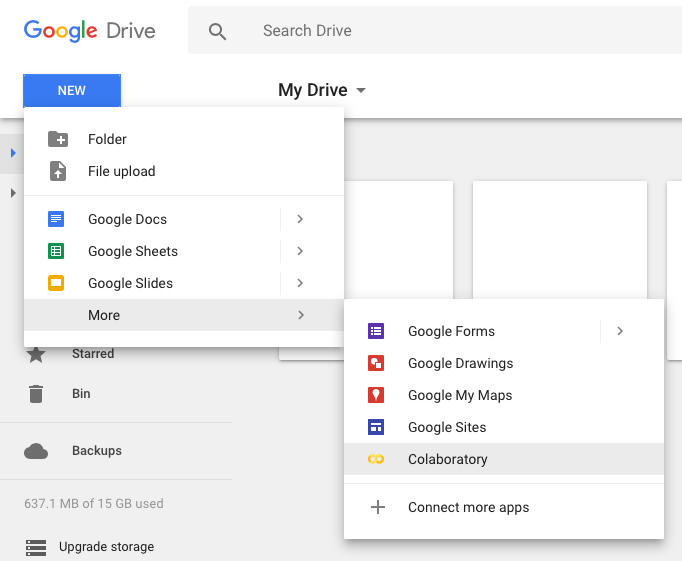The height and width of the screenshot is (561, 682).
Task: Expand the Google Docs submenu arrow
Action: coord(300,219)
